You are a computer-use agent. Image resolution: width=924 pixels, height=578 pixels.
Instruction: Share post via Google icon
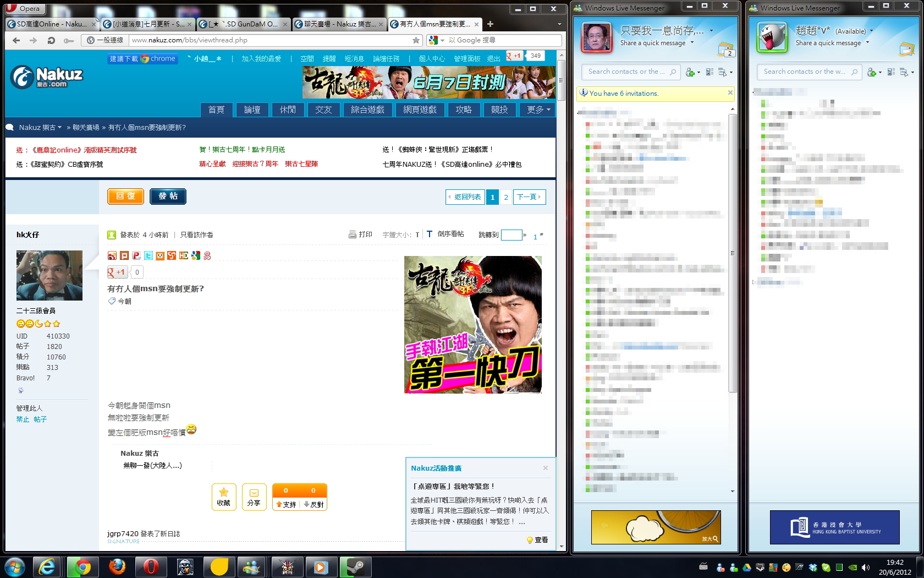[195, 255]
